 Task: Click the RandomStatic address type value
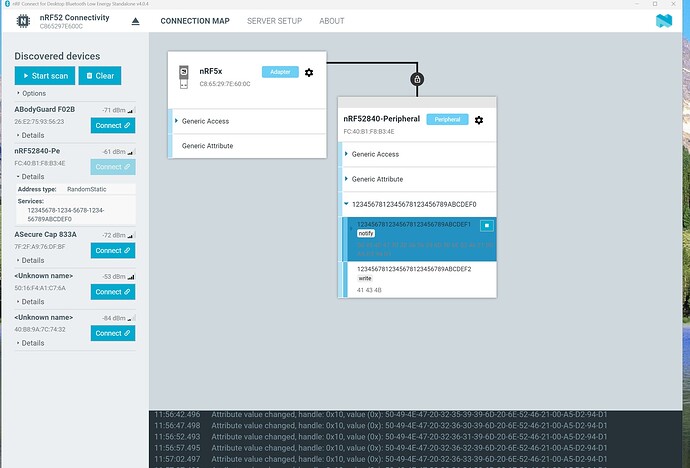[87, 189]
